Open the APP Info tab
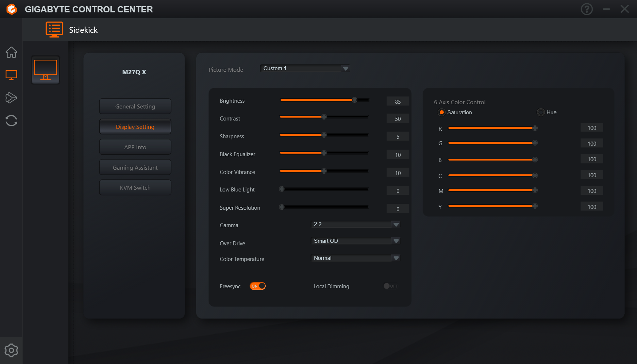 (x=135, y=147)
